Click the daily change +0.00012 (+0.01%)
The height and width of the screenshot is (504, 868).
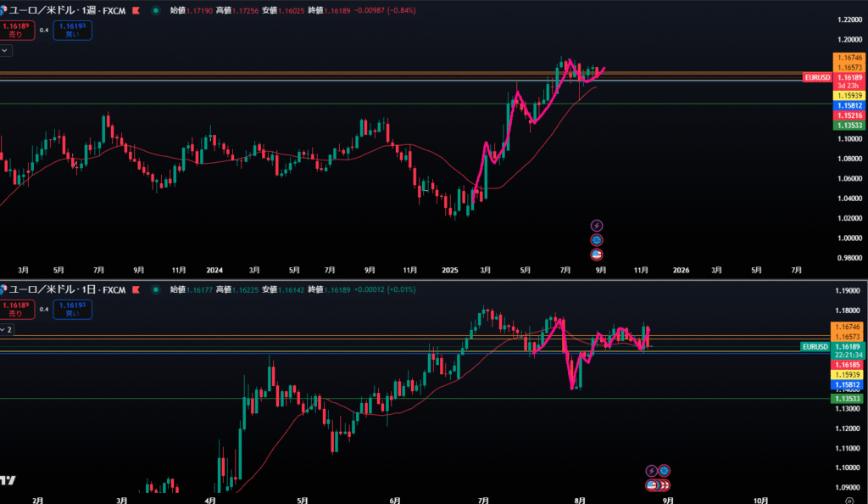[384, 289]
